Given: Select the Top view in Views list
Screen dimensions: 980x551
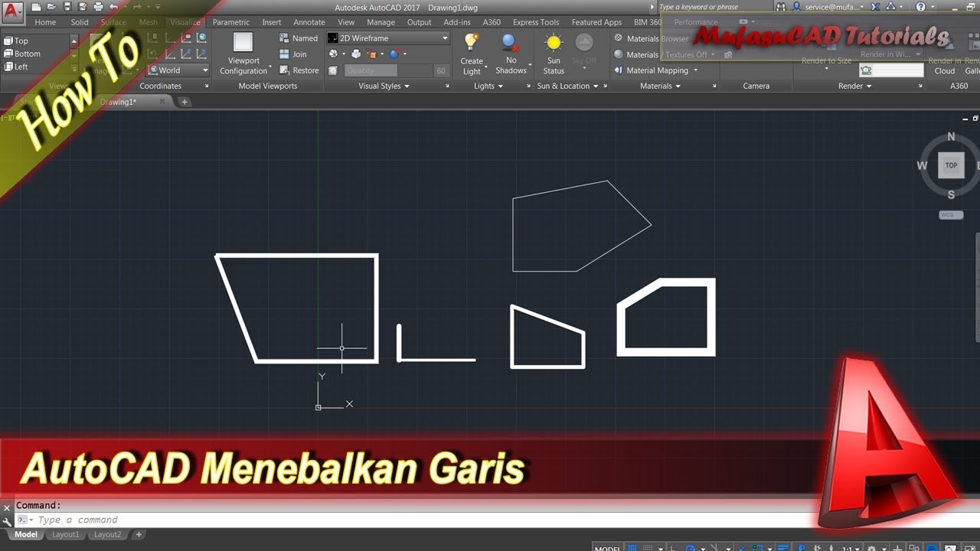Looking at the screenshot, I should (16, 41).
